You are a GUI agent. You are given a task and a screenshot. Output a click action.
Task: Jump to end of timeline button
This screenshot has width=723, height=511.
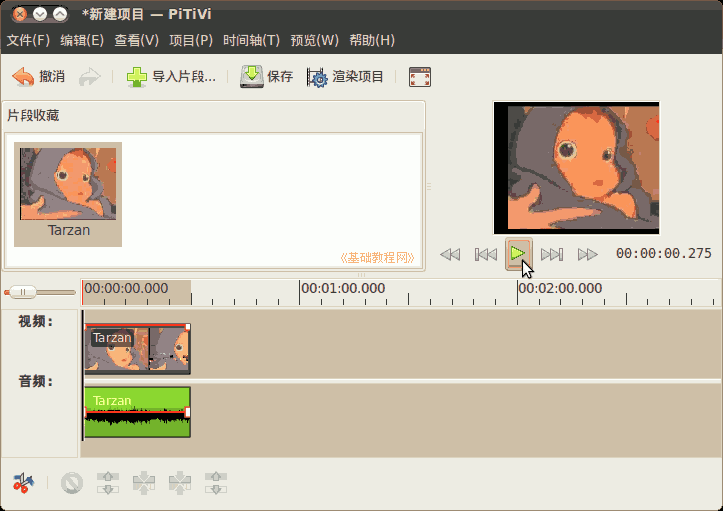552,254
